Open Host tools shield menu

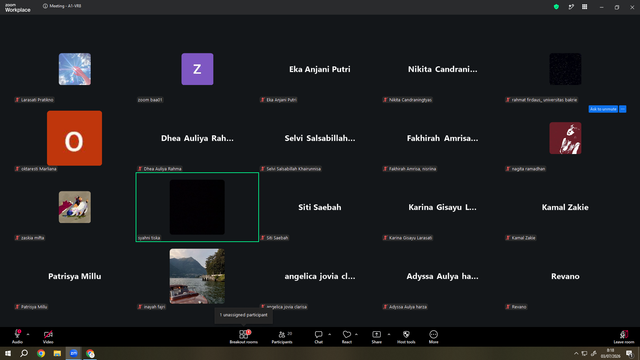(406, 337)
